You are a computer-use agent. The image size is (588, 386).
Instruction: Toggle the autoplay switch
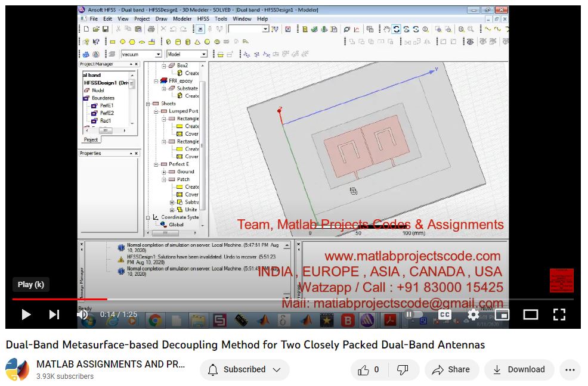pos(414,315)
